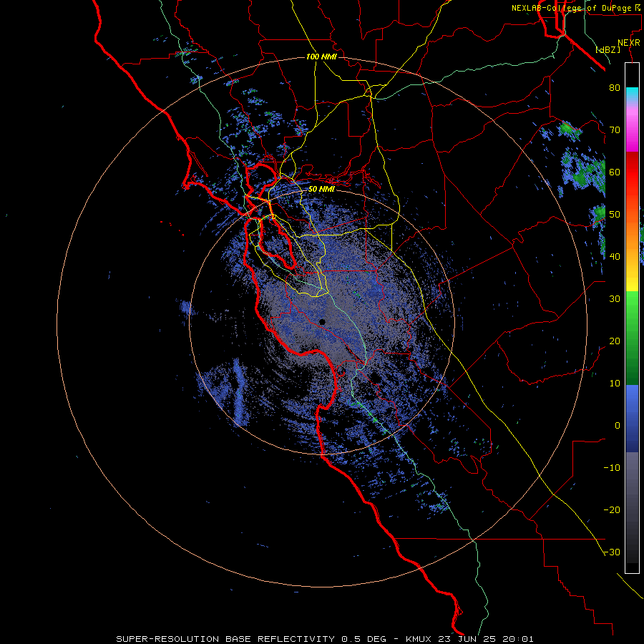Click the '80' value on dBZ scale
Viewport: 644px width, 644px height.
click(615, 87)
